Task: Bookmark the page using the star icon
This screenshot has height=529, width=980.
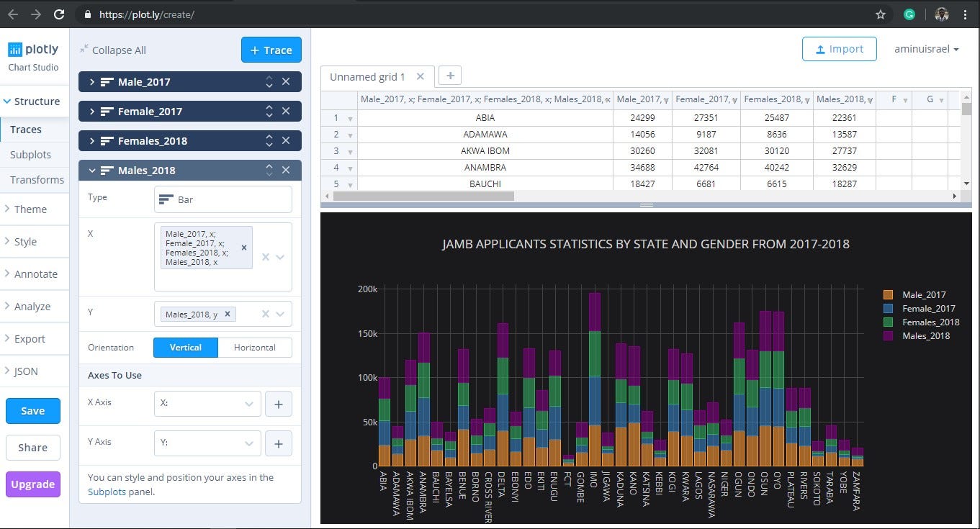Action: pyautogui.click(x=880, y=14)
